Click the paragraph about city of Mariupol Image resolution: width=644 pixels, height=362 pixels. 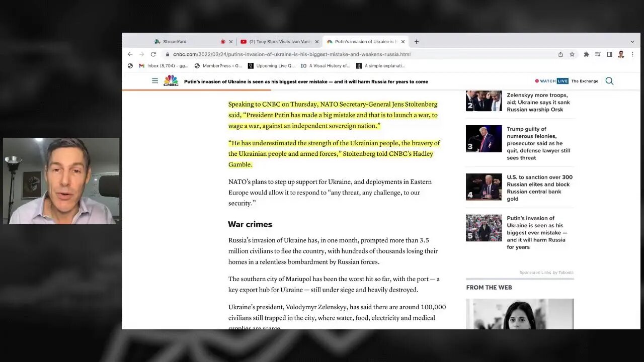(x=334, y=285)
